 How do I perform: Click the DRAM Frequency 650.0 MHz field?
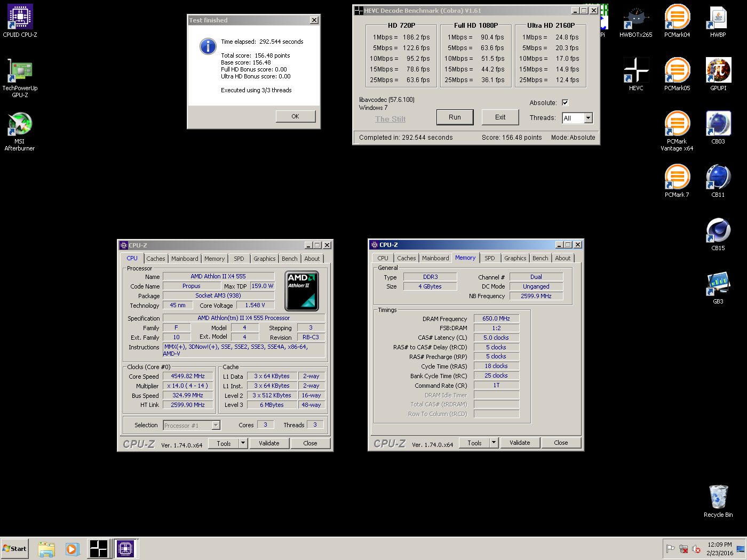[x=496, y=318]
